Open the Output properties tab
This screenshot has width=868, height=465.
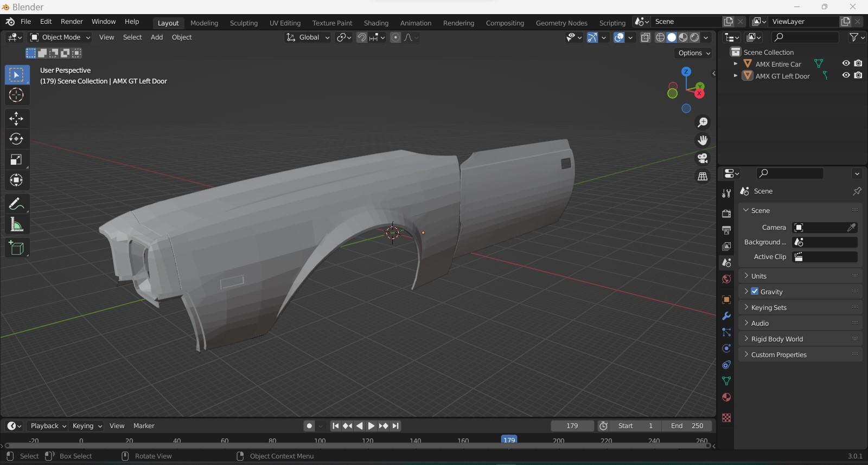point(726,230)
